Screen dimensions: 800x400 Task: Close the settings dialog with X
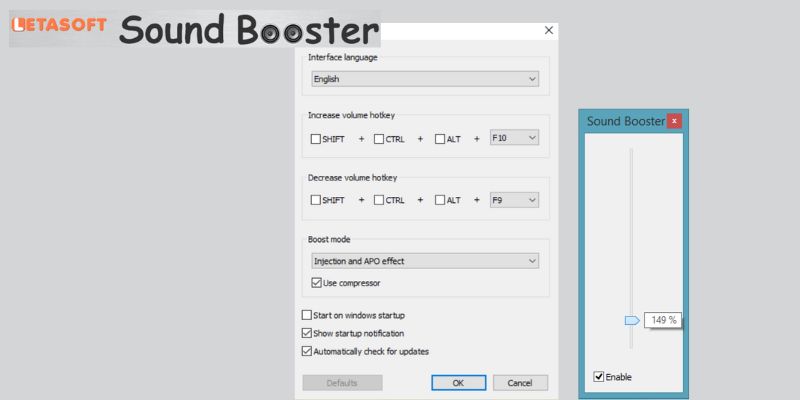click(549, 31)
